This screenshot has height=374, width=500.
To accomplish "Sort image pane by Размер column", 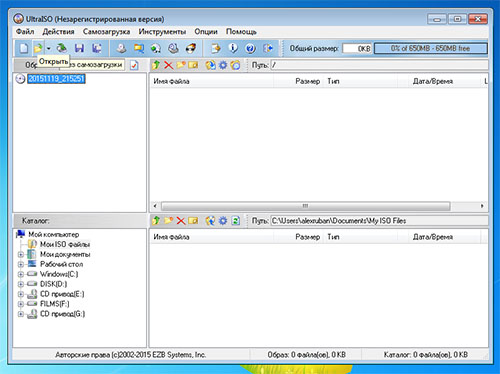I will [298, 81].
